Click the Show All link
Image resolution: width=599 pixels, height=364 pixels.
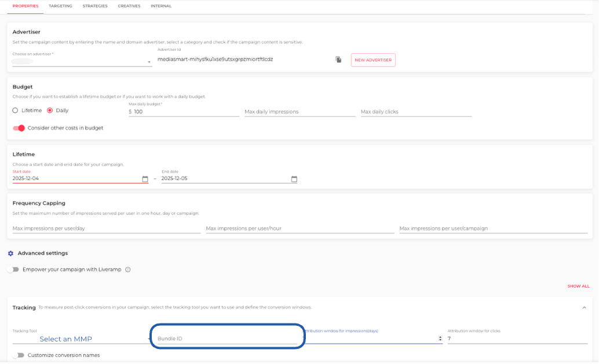click(x=578, y=286)
